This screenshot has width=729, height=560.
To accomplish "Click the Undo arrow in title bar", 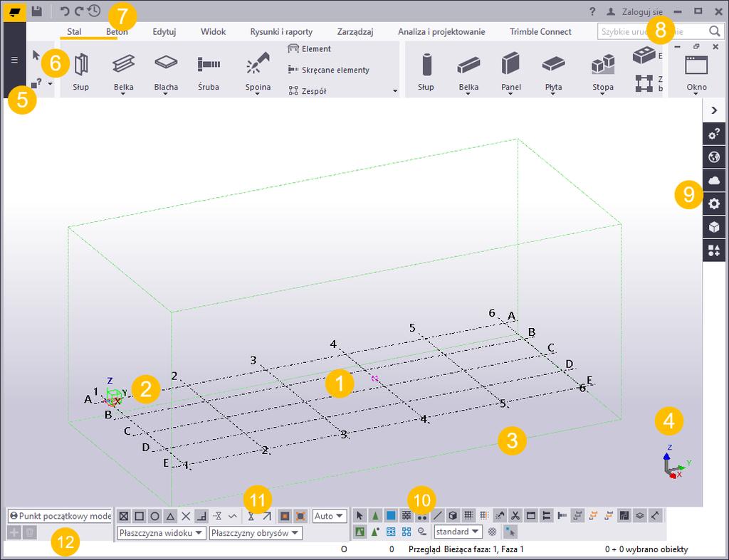I will pos(64,11).
